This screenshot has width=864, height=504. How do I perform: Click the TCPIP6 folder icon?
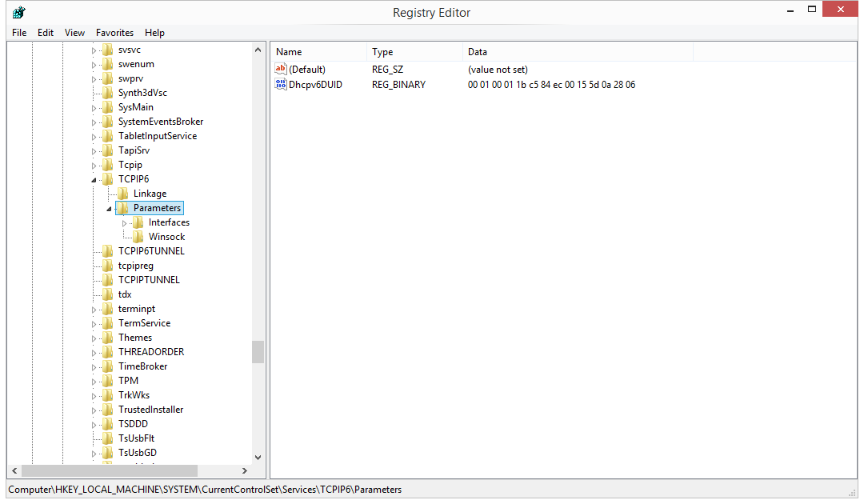(107, 178)
